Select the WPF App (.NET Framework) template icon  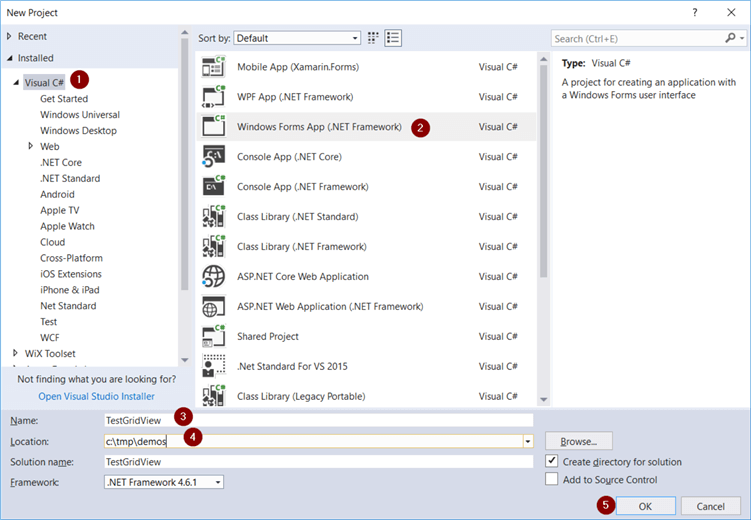pyautogui.click(x=213, y=97)
